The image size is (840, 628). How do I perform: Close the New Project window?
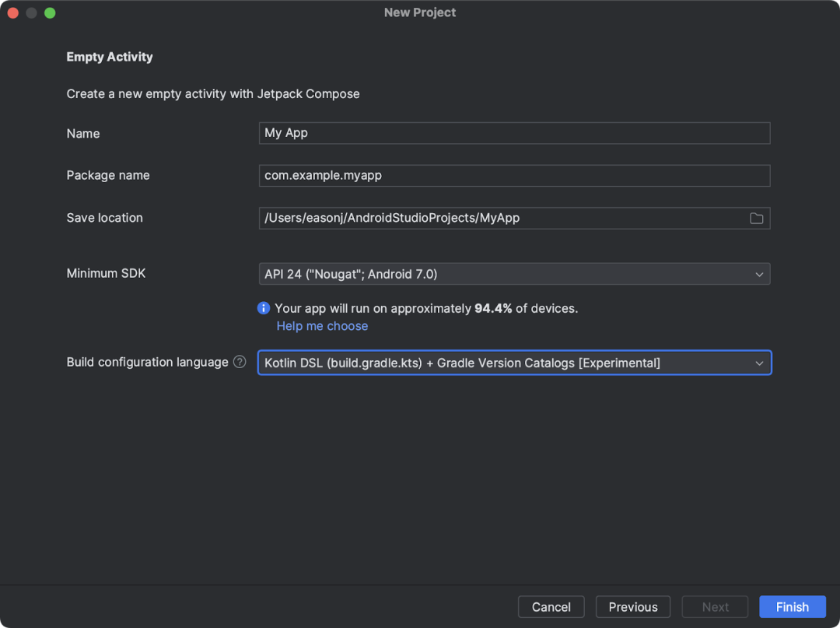point(13,12)
